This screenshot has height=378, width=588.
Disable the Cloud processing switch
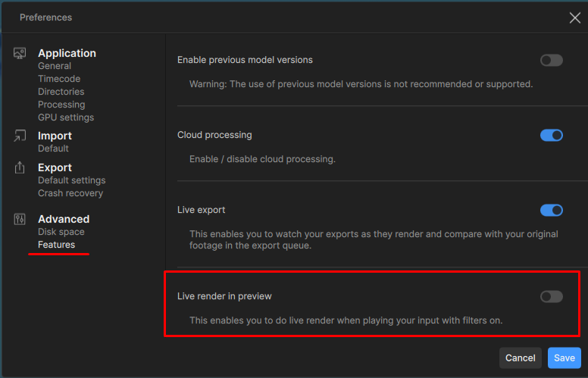(x=551, y=136)
